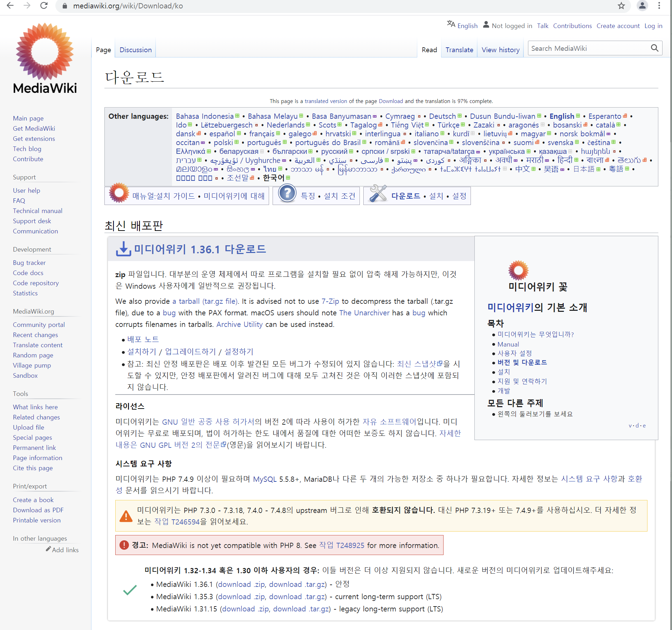Click the Log in link
The height and width of the screenshot is (630, 672).
pos(653,26)
